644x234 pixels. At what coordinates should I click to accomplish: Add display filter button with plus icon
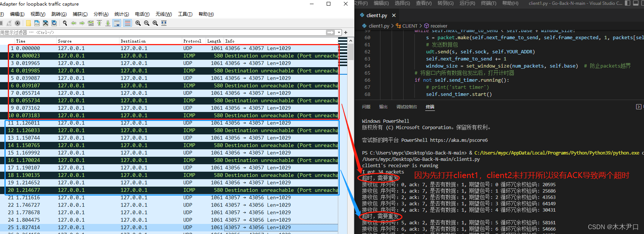(x=346, y=32)
